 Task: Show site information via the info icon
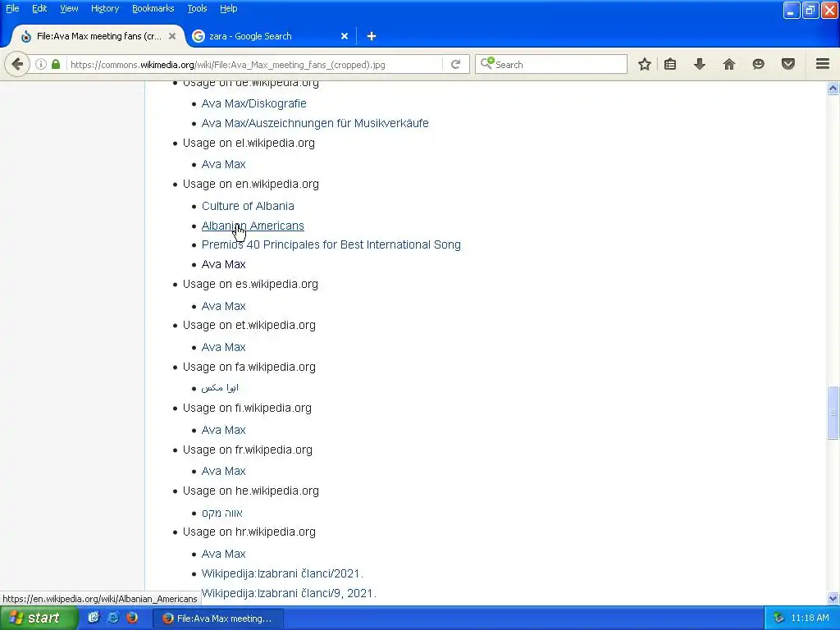coord(41,64)
